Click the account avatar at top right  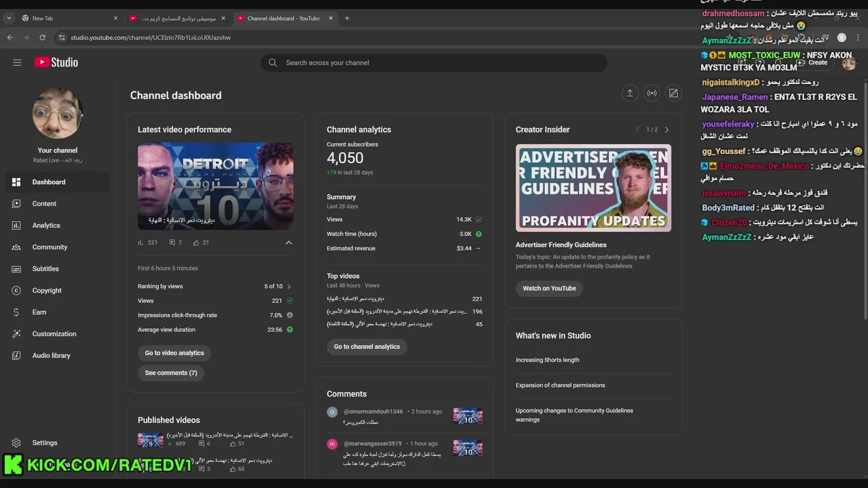(x=849, y=63)
